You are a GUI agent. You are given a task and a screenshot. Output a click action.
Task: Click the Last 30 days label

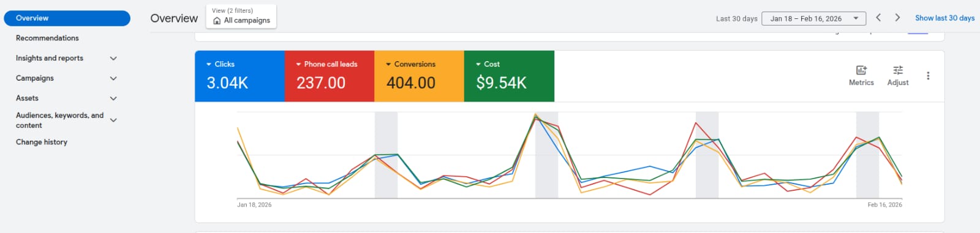[x=736, y=19]
